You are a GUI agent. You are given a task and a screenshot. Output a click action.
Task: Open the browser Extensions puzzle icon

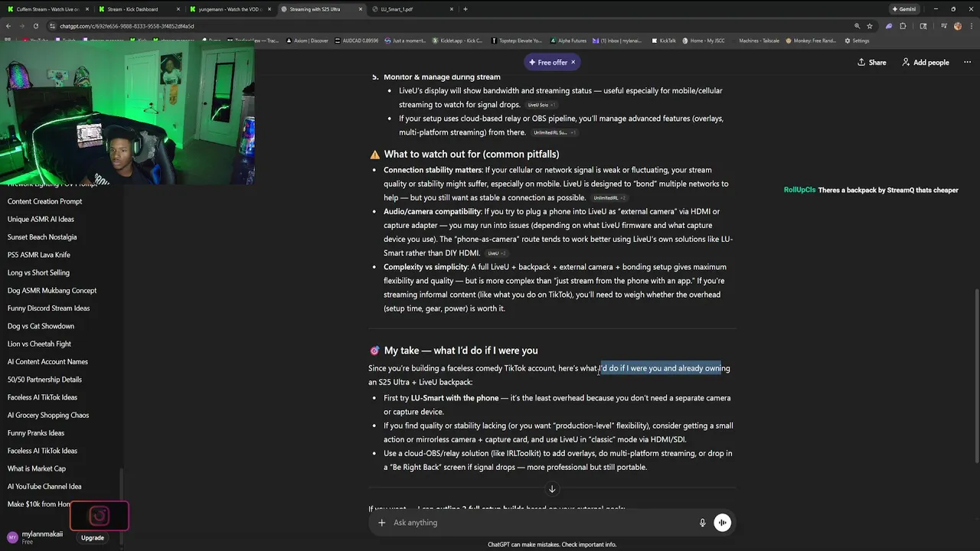pyautogui.click(x=903, y=26)
